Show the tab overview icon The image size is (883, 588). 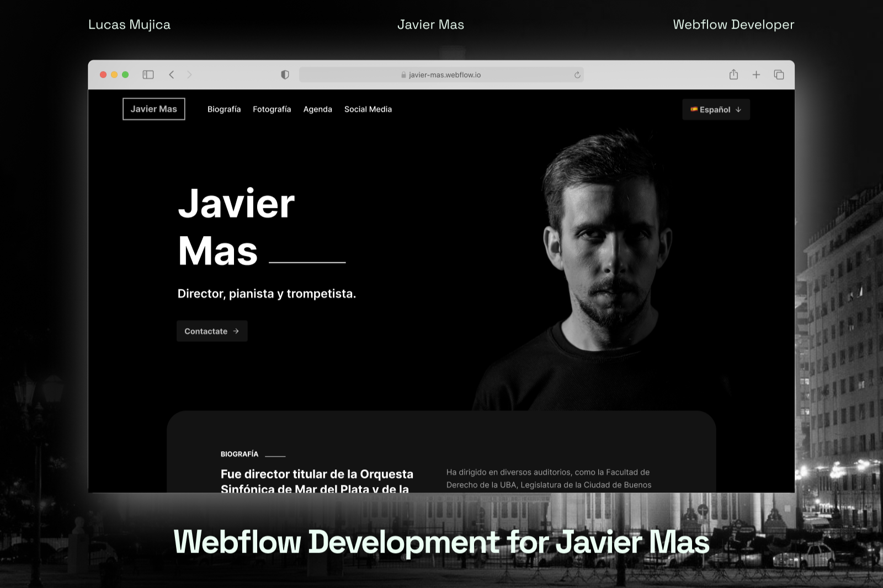(x=779, y=74)
